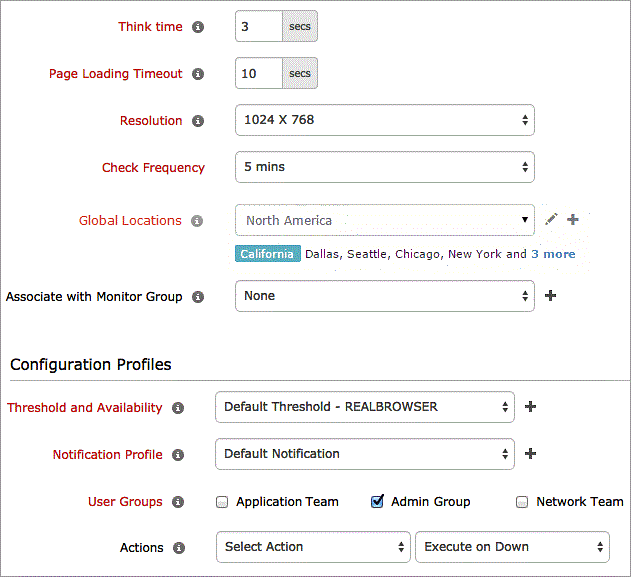The height and width of the screenshot is (577, 631).
Task: Add a new threshold profile with plus icon
Action: 531,407
